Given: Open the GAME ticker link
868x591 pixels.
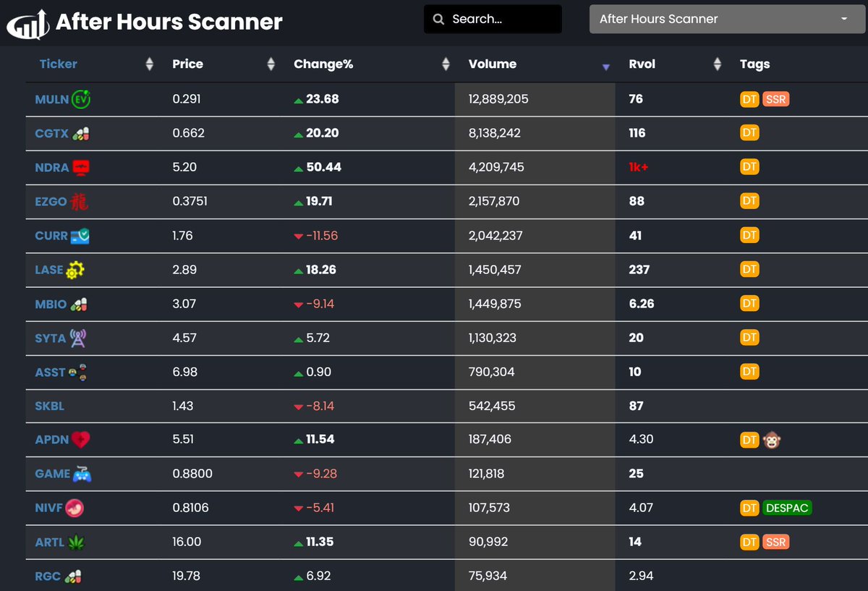Looking at the screenshot, I should [52, 474].
